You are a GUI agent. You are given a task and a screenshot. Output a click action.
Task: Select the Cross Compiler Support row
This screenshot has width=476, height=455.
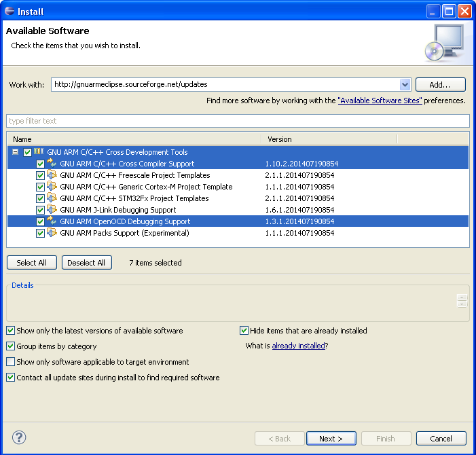pos(238,164)
